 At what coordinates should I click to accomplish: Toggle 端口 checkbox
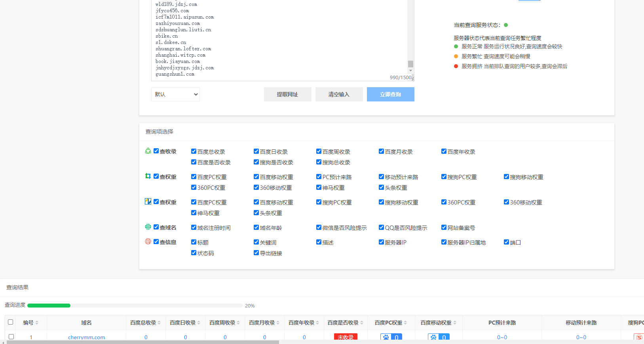[x=507, y=242]
